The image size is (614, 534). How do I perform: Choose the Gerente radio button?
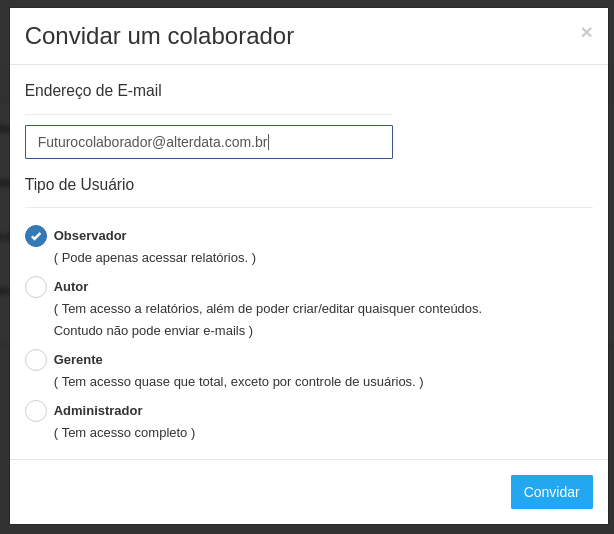(x=36, y=360)
